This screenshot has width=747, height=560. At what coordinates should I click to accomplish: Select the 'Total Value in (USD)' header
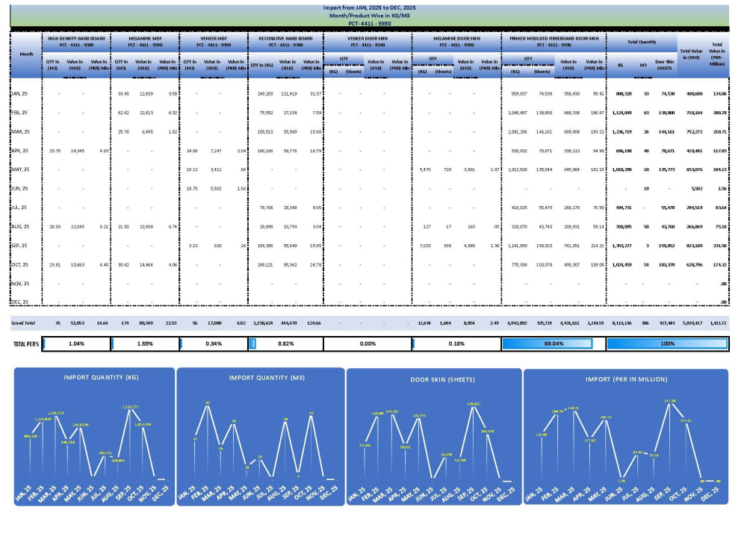(x=691, y=55)
